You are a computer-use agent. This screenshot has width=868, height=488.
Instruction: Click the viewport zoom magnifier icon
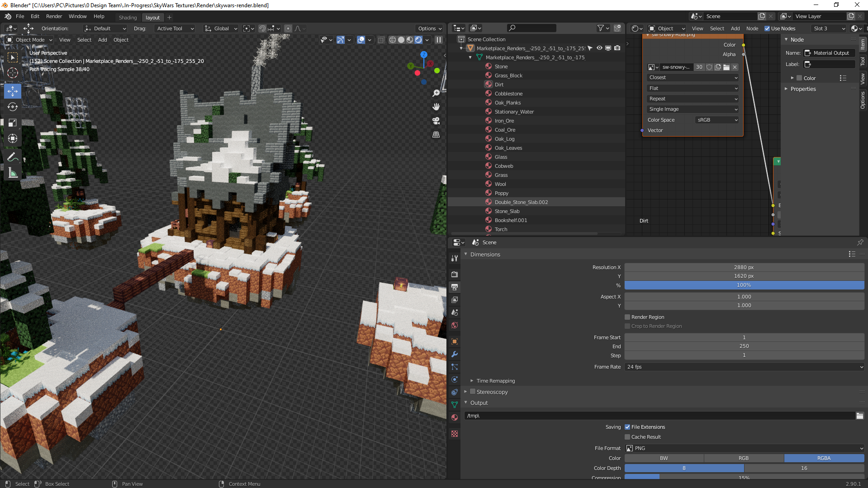click(436, 93)
